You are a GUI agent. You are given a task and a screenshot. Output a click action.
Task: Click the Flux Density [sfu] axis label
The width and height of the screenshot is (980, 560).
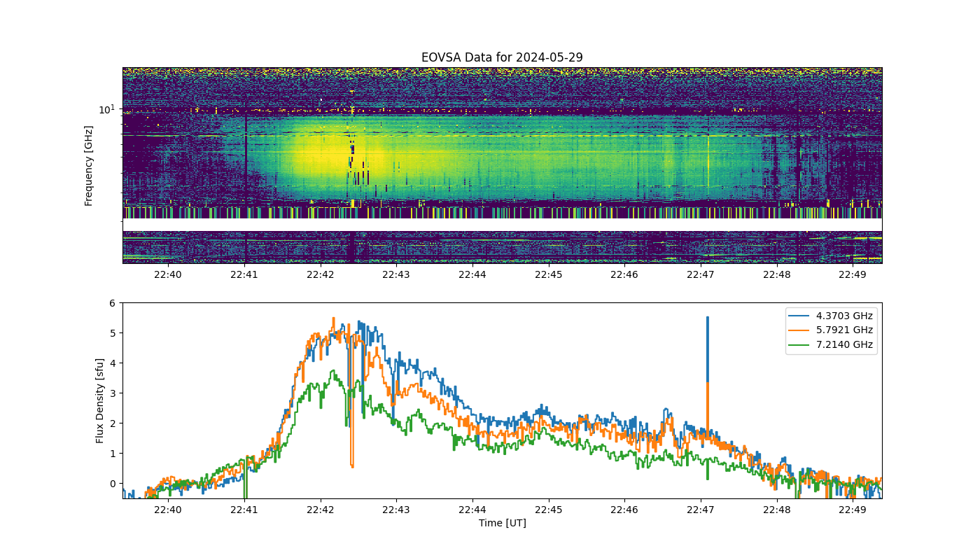(100, 401)
